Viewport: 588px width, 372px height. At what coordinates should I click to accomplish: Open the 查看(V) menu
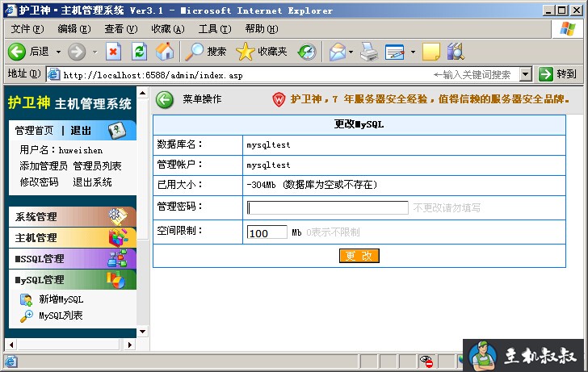(x=121, y=29)
